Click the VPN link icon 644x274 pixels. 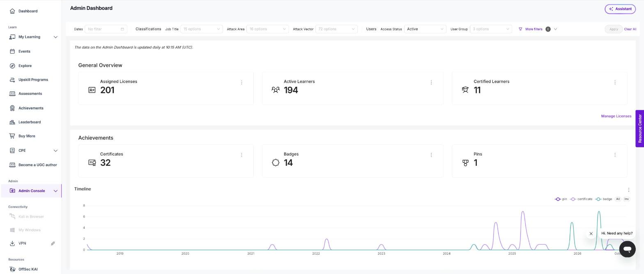pos(53,244)
